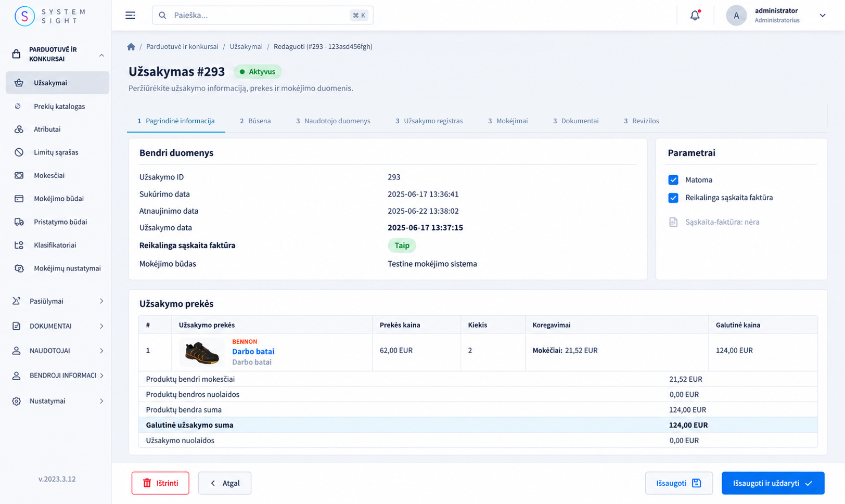This screenshot has width=845, height=504.
Task: Open the Darbo batai product link
Action: tap(253, 352)
